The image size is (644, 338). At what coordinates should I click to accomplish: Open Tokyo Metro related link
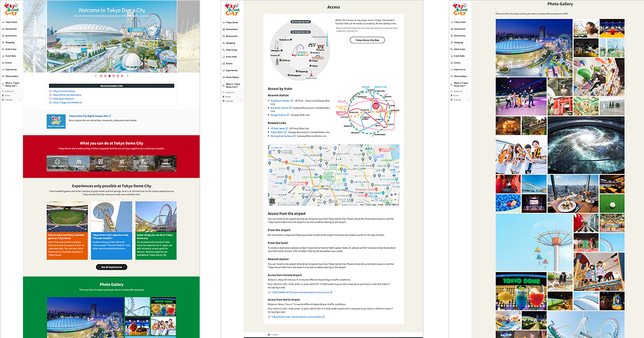(278, 132)
